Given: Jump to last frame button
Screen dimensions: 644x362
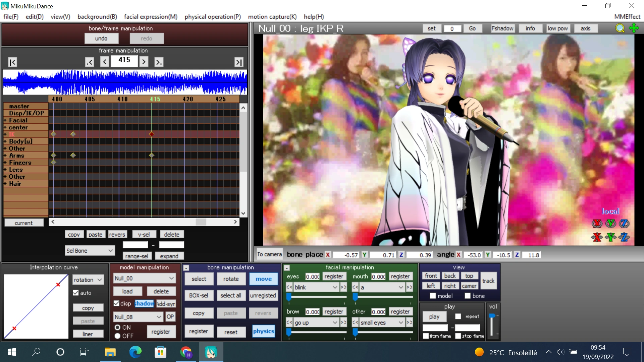Looking at the screenshot, I should 238,62.
